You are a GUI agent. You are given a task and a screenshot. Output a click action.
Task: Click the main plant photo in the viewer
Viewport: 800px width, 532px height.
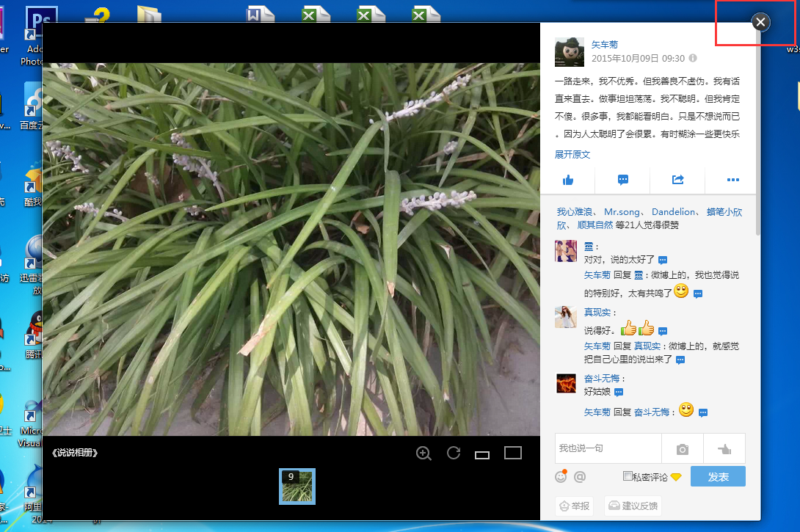click(x=291, y=249)
